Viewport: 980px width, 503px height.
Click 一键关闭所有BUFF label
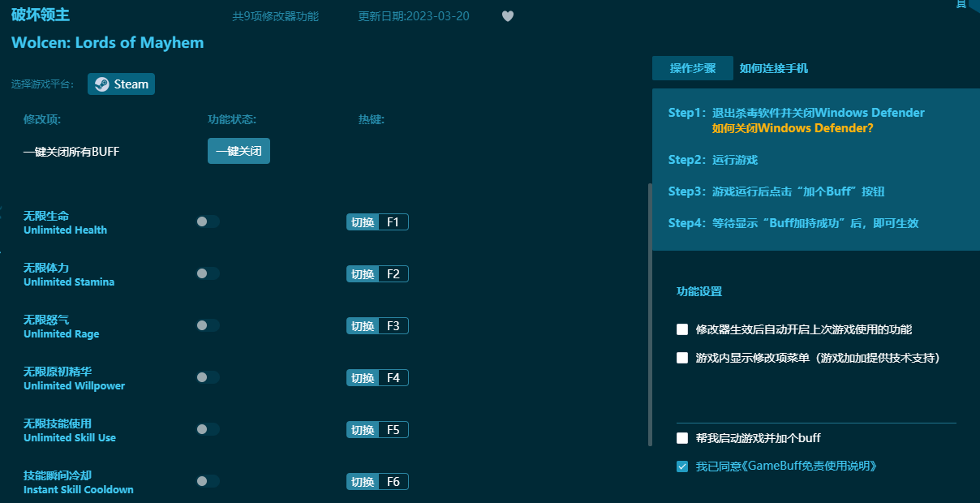tap(71, 152)
